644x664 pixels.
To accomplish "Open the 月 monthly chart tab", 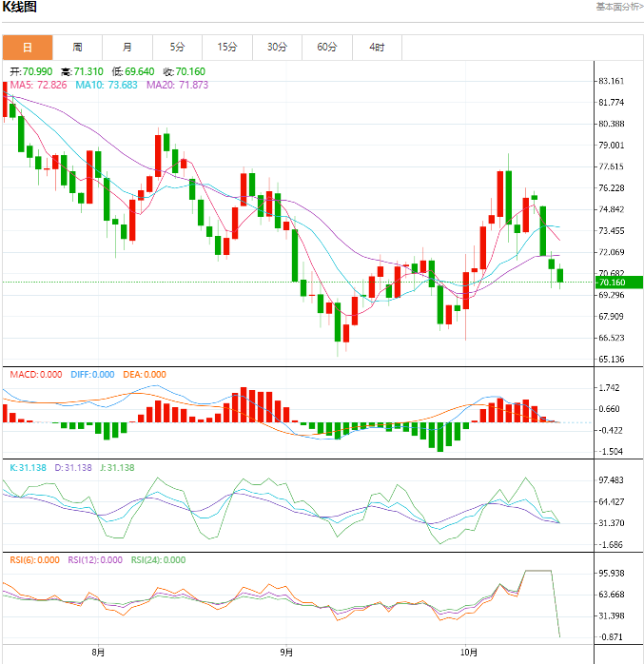I will 127,47.
